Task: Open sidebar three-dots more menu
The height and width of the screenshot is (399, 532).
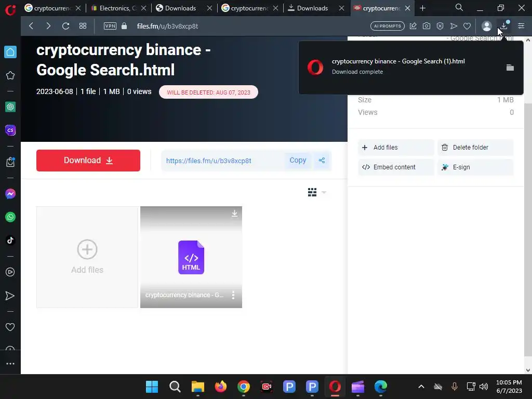Action: point(10,363)
